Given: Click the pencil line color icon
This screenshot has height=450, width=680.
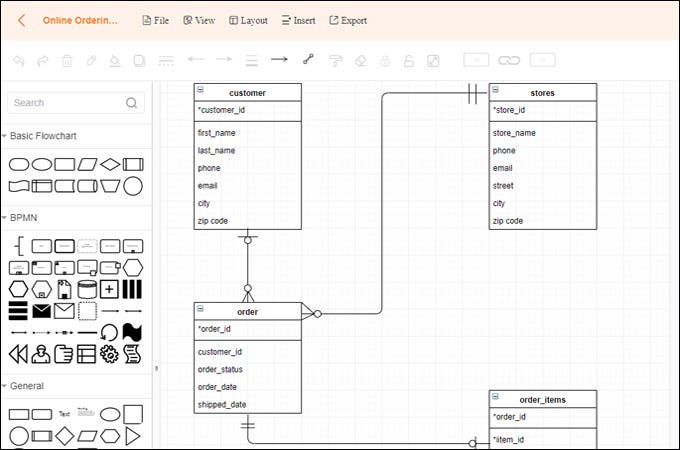Looking at the screenshot, I should tap(91, 60).
